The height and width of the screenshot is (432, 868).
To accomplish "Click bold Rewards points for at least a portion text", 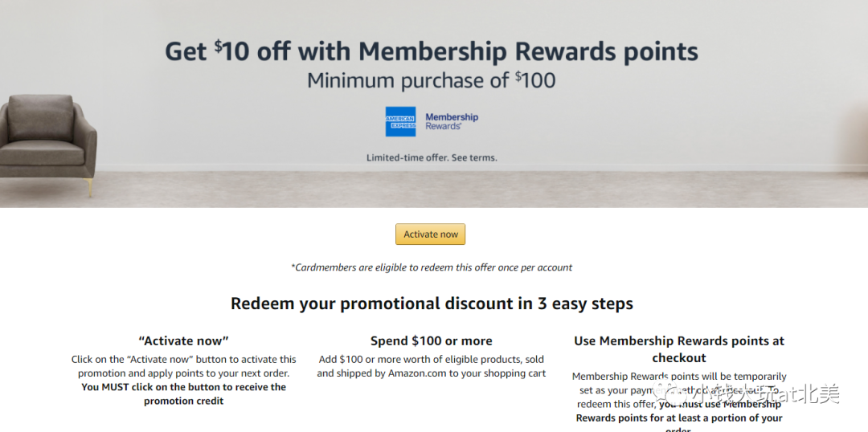I will (x=679, y=418).
